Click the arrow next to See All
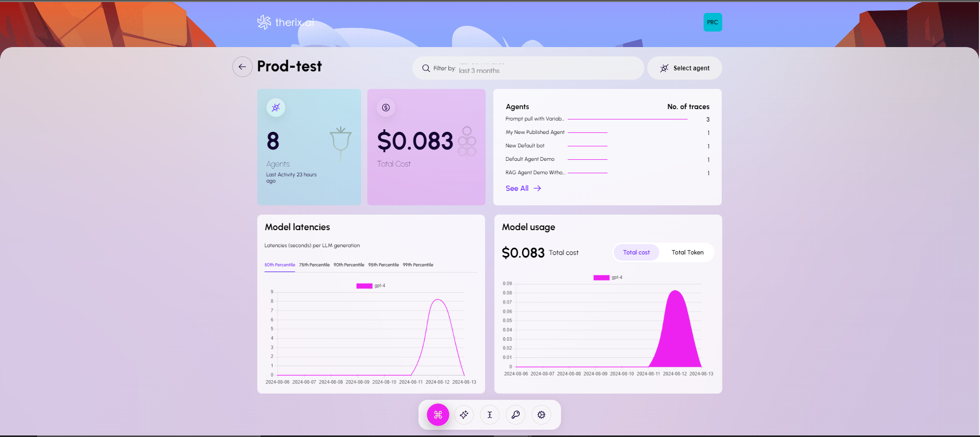 click(x=537, y=188)
